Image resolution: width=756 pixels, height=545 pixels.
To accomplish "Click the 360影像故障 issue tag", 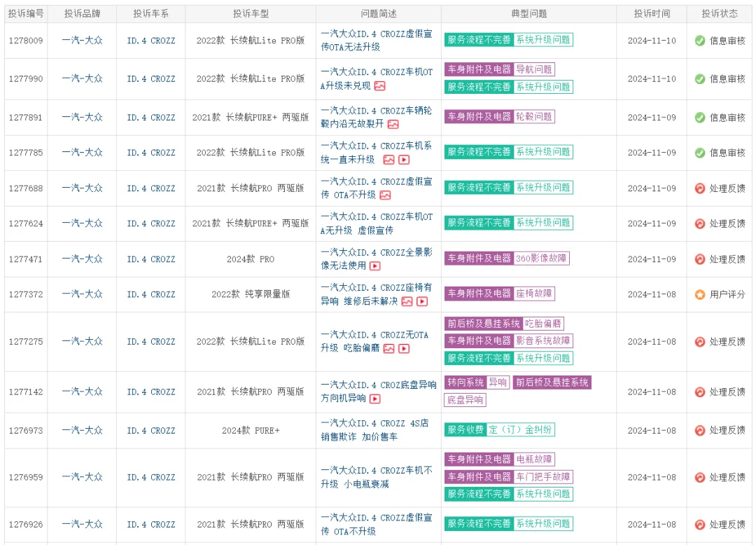I will [542, 258].
